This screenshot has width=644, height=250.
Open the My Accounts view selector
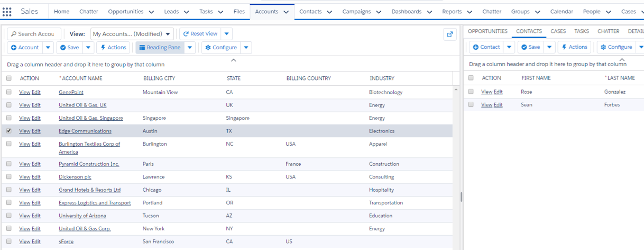pos(132,34)
